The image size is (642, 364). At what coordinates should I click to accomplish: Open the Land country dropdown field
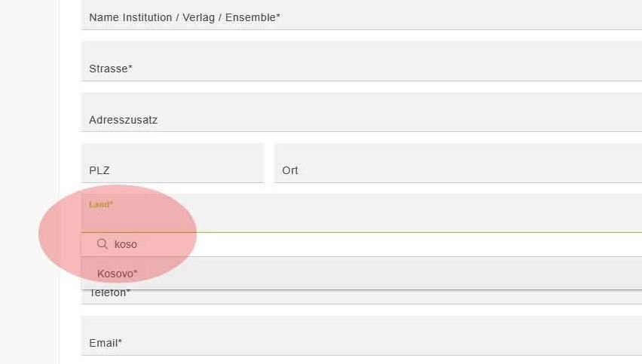click(362, 213)
